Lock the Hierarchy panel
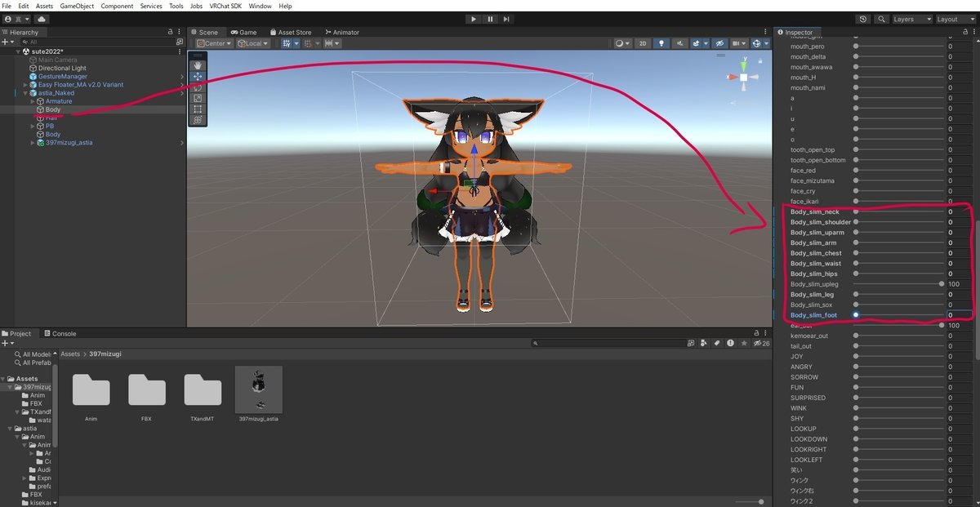Image resolution: width=980 pixels, height=507 pixels. [x=170, y=32]
